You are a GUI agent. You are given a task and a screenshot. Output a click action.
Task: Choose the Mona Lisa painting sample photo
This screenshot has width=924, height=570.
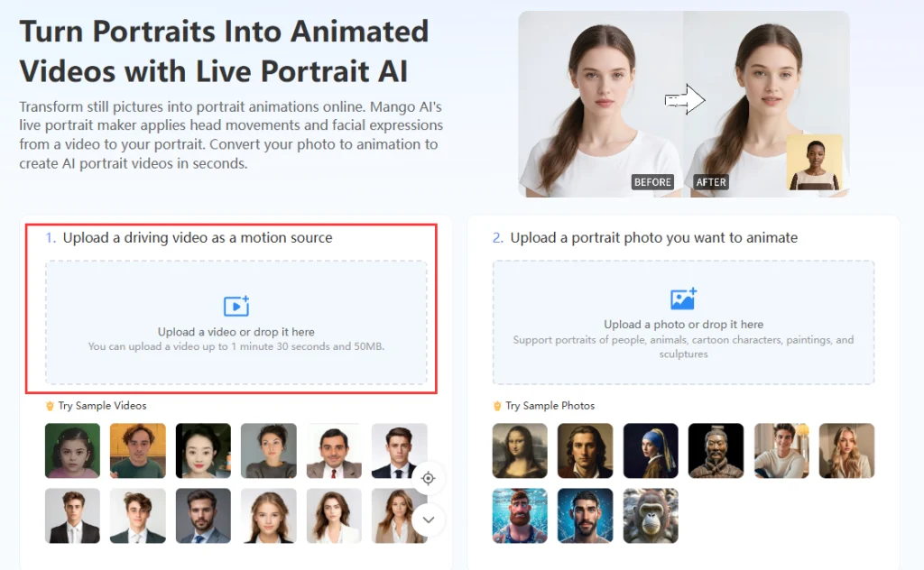click(x=520, y=451)
